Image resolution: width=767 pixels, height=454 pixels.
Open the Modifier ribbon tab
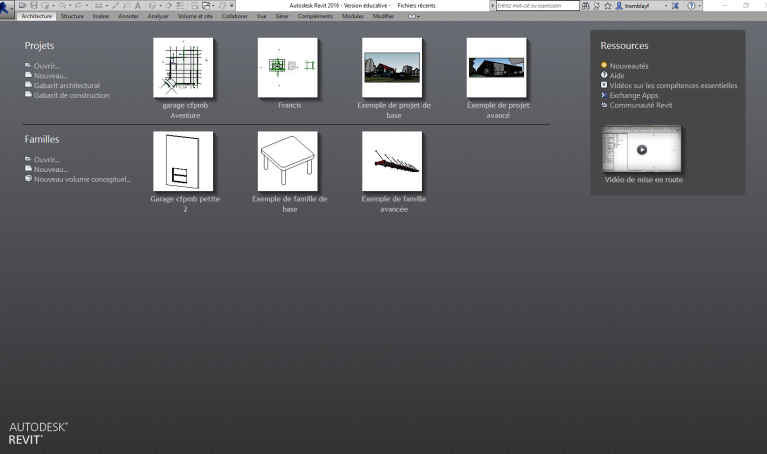click(383, 16)
